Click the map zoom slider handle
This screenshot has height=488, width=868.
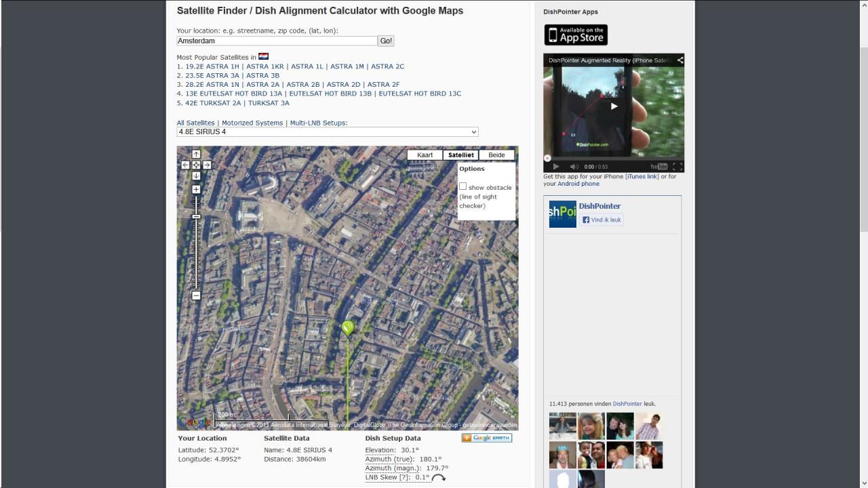(196, 216)
